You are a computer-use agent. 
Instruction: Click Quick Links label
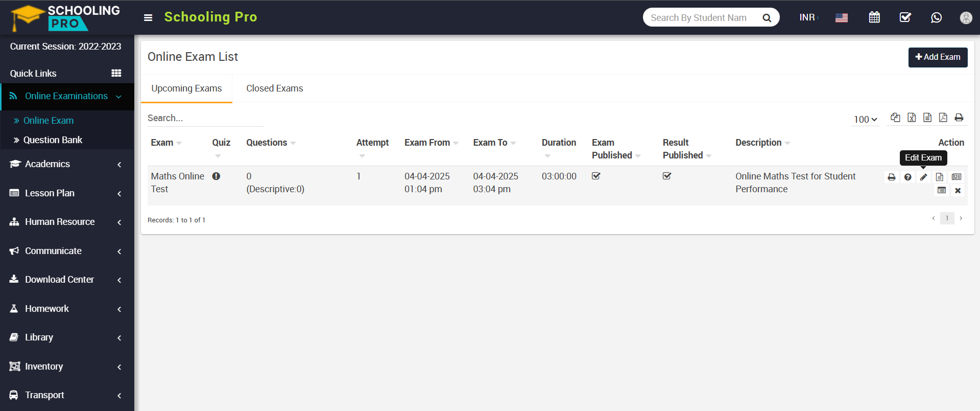pyautogui.click(x=33, y=74)
